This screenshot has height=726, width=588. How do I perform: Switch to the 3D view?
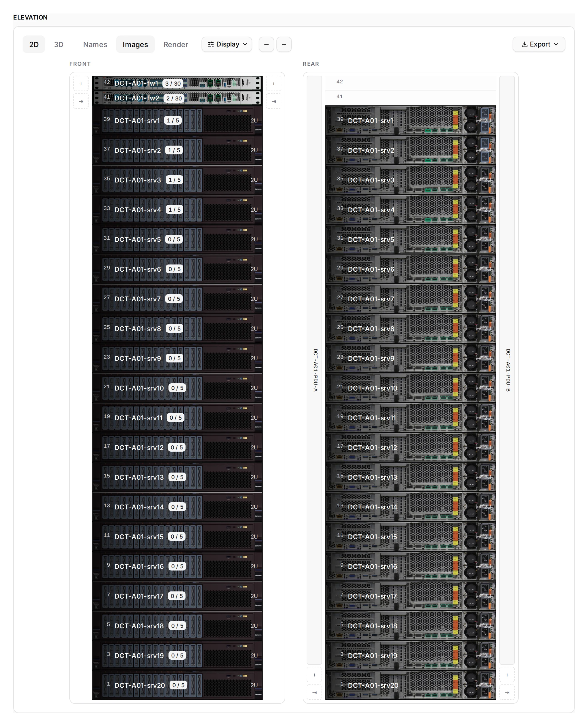59,44
